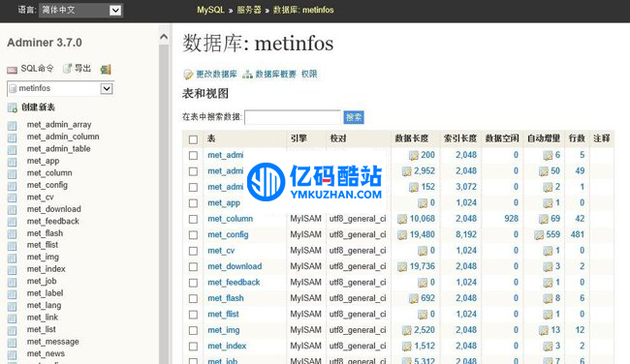Click the MySQL breadcrumb link
The image size is (630, 364).
click(210, 10)
